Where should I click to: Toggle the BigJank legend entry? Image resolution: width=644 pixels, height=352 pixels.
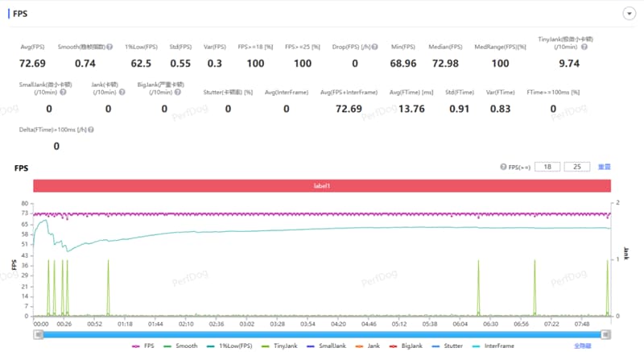coord(406,346)
